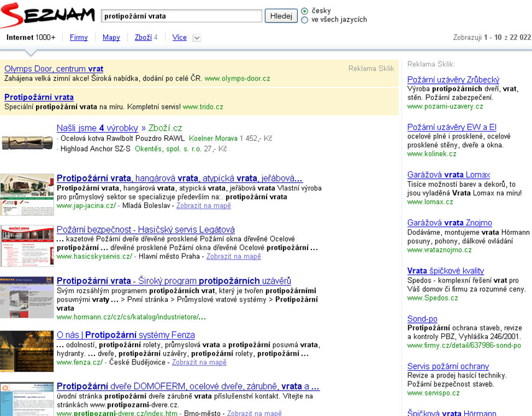Click the 'Reklama Sklik' label in top ads
Image resolution: width=532 pixels, height=416 pixels.
(x=371, y=68)
